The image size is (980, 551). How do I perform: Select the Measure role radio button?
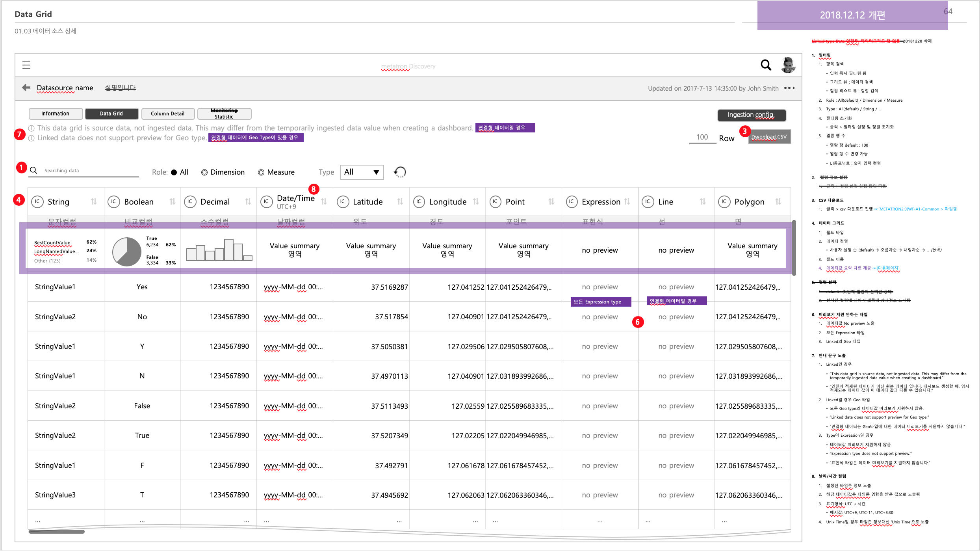click(261, 172)
